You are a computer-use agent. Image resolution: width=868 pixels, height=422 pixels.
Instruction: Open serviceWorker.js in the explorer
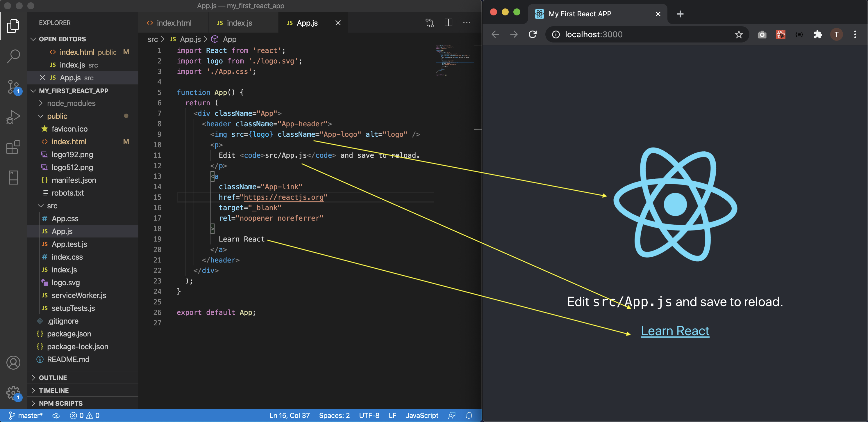point(79,295)
